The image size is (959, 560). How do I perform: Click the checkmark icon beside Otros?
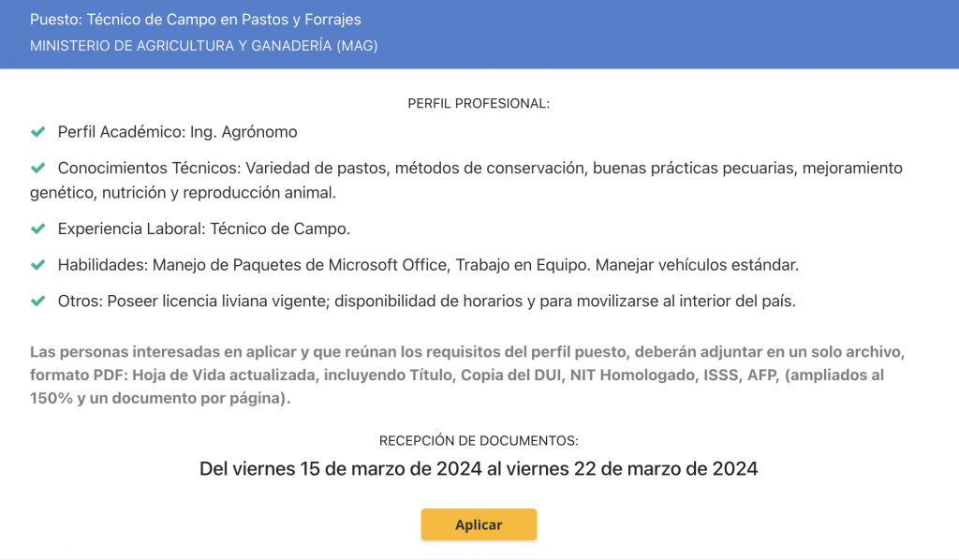[37, 301]
